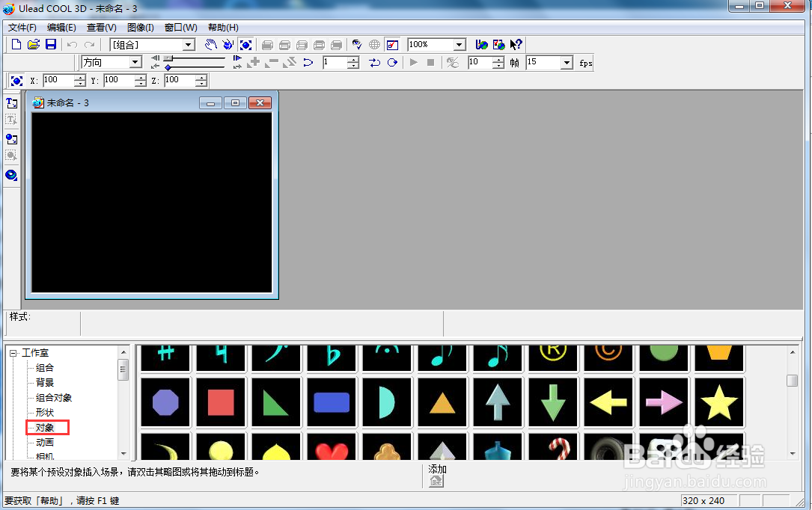812x510 pixels.
Task: Choose the pink right arrow thumbnail
Action: (664, 402)
